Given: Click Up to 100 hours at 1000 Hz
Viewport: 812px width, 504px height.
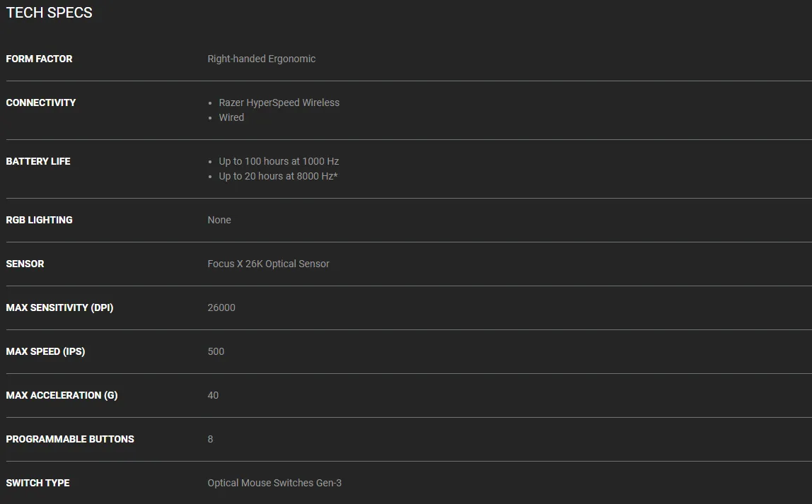Looking at the screenshot, I should click(x=279, y=161).
